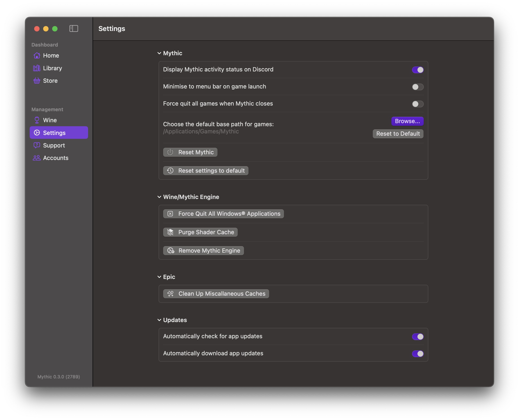Click the yellow minimize window button

(x=46, y=29)
